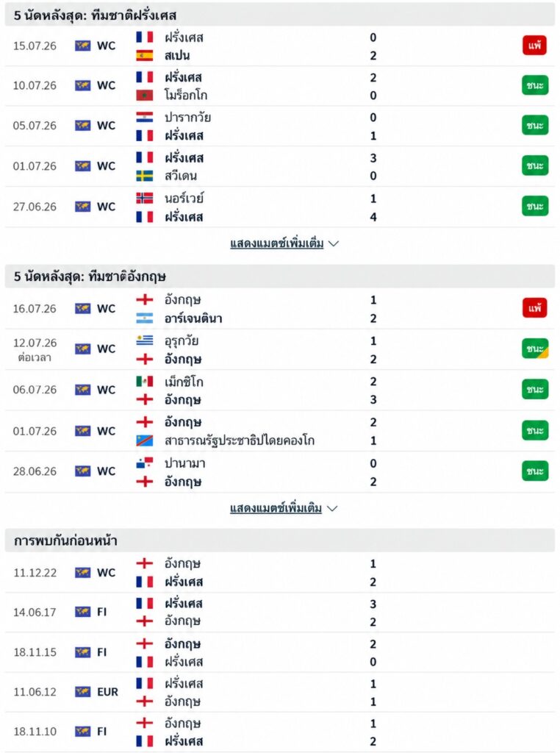Click the red แพ้ badge for England vs Argentina
The height and width of the screenshot is (753, 560).
(534, 308)
